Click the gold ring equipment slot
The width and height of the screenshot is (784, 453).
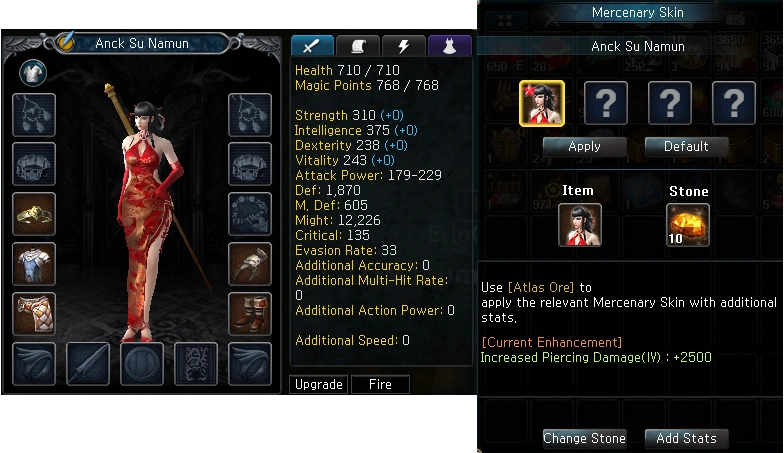coord(34,214)
